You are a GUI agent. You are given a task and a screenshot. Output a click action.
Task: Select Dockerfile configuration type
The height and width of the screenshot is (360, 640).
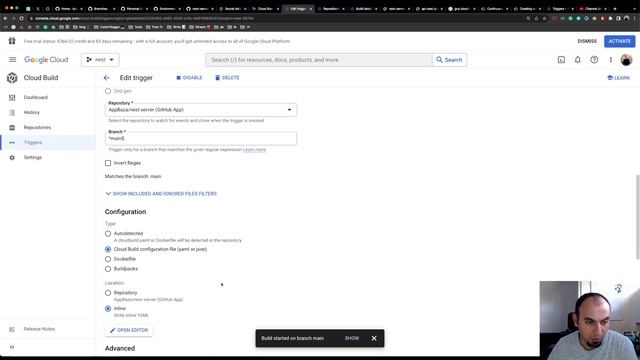tap(108, 259)
